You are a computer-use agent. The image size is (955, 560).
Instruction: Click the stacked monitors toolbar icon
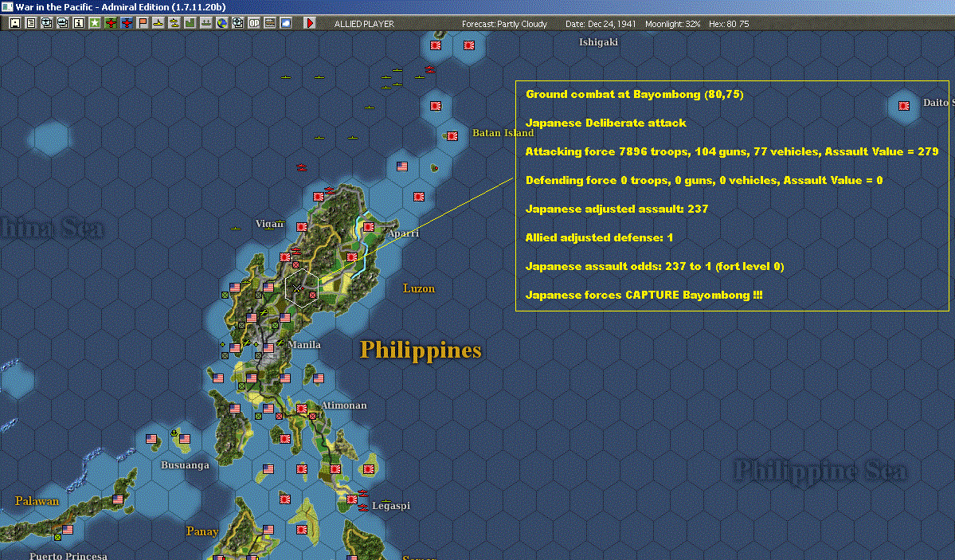63,22
